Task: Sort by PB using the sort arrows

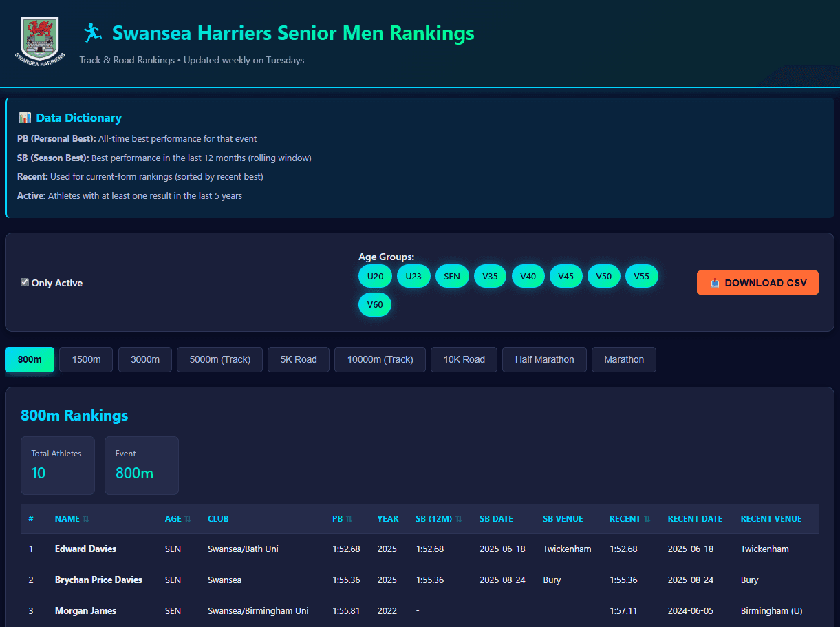Action: tap(349, 519)
